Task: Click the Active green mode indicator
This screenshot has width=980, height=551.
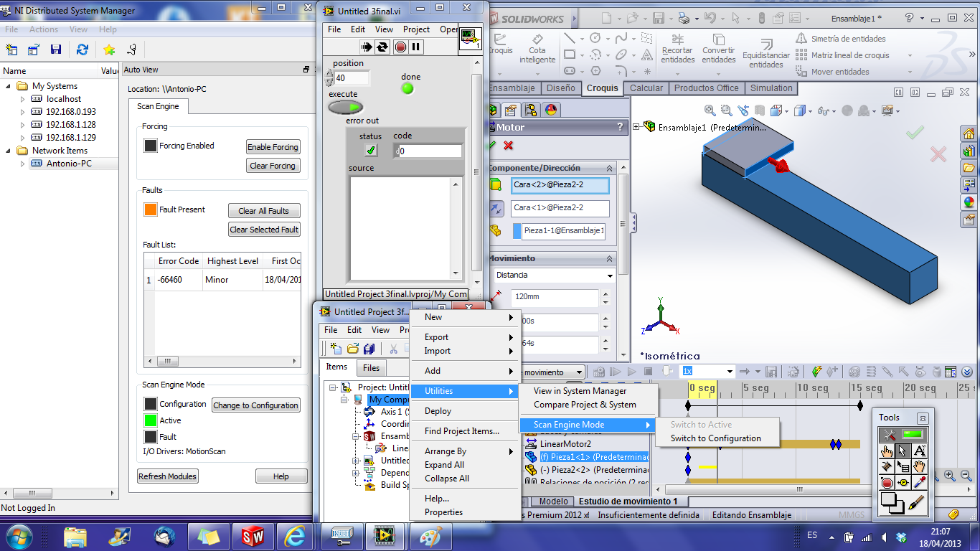Action: coord(150,420)
